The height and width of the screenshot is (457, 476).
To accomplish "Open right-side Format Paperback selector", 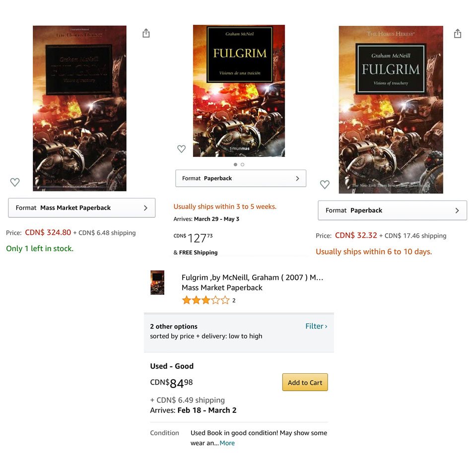I will (392, 210).
